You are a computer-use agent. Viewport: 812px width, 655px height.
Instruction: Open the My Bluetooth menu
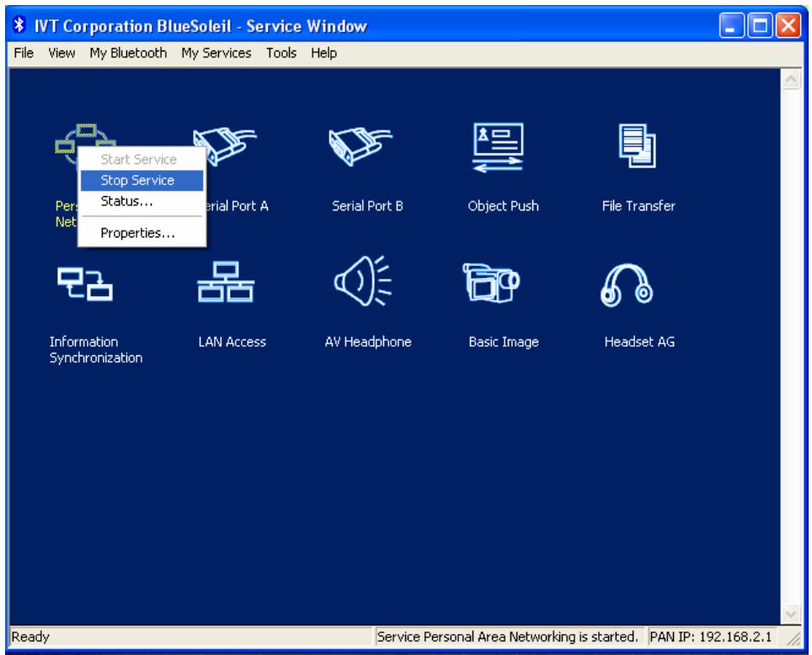[x=128, y=53]
